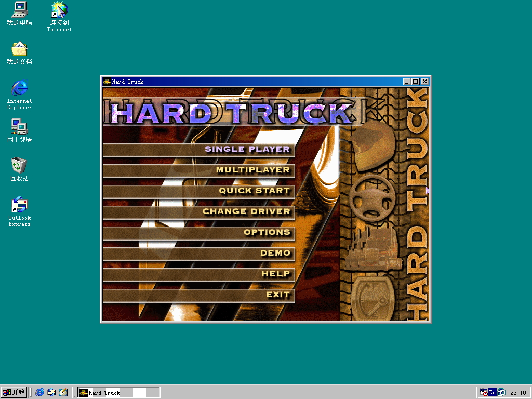Open the Recycle Bin desktop icon
Image resolution: width=532 pixels, height=399 pixels.
pyautogui.click(x=19, y=169)
